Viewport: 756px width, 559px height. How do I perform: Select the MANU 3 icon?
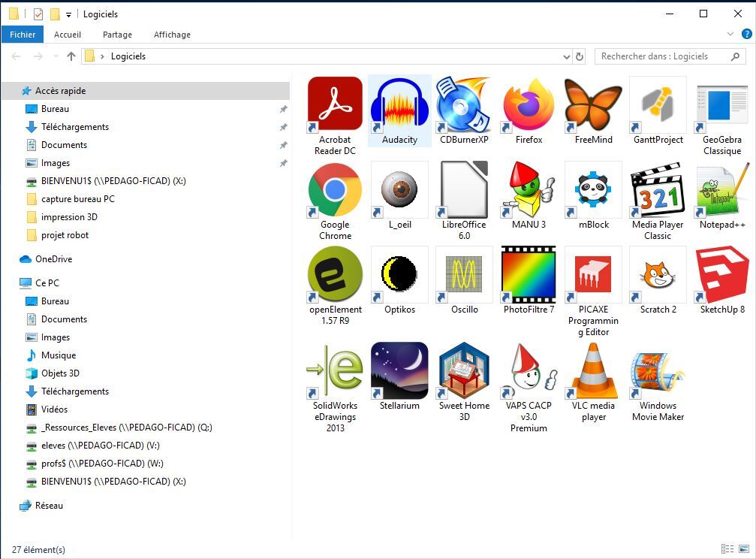(x=529, y=189)
